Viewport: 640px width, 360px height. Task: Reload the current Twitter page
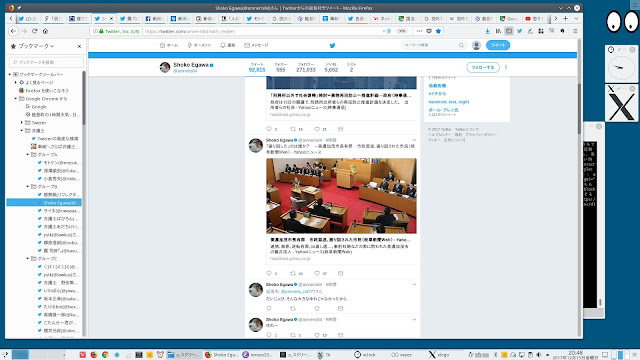[x=35, y=31]
